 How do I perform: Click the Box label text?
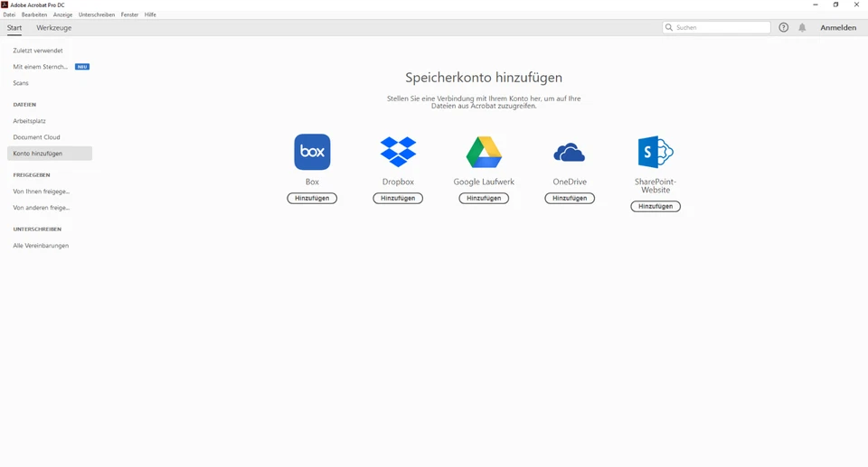[x=312, y=182]
